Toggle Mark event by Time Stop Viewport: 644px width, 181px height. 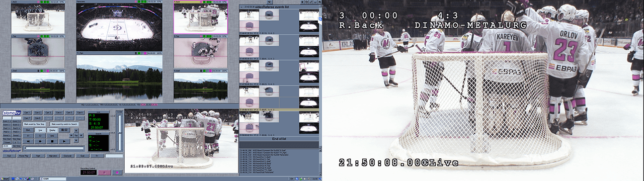click(x=34, y=124)
